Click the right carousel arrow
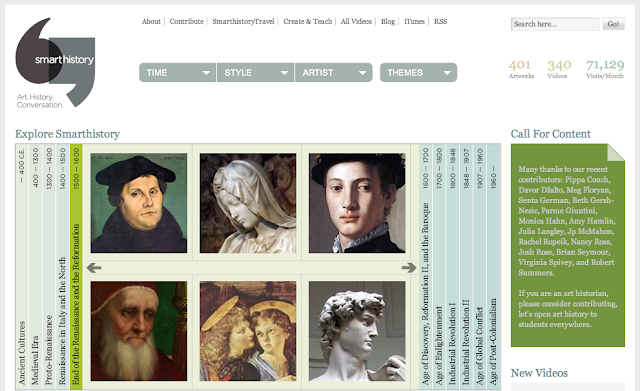 (409, 268)
